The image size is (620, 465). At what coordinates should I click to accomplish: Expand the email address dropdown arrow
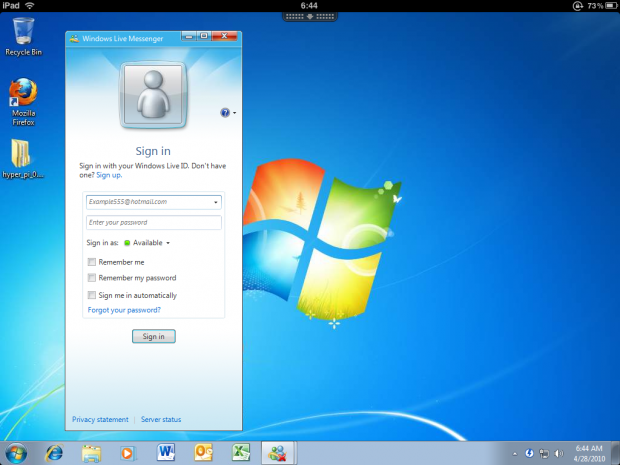point(215,202)
